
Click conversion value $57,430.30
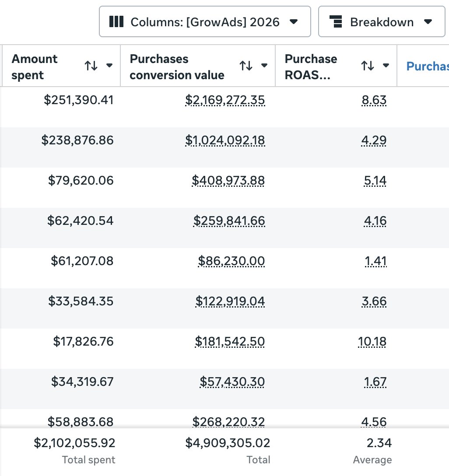tap(232, 381)
